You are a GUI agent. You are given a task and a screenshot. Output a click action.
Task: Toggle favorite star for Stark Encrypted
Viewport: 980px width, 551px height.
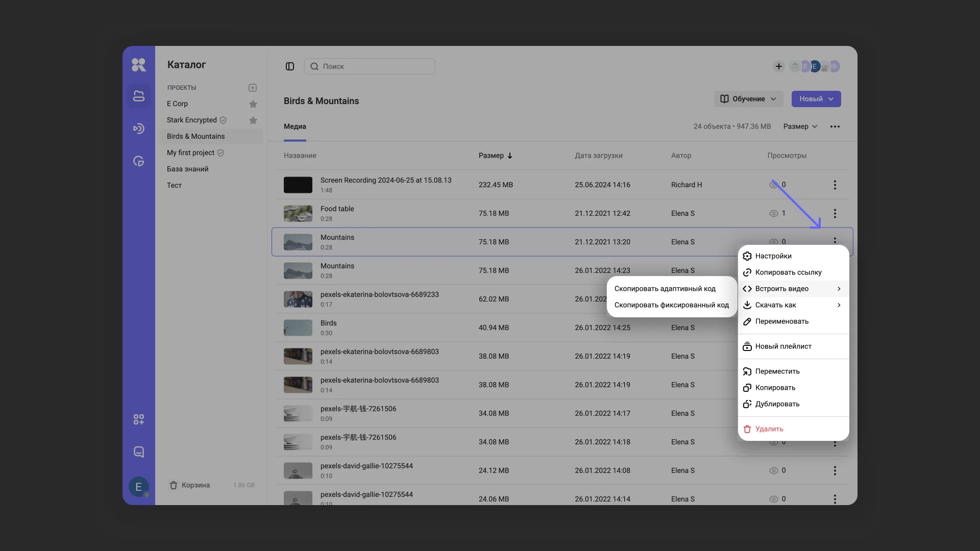point(253,120)
